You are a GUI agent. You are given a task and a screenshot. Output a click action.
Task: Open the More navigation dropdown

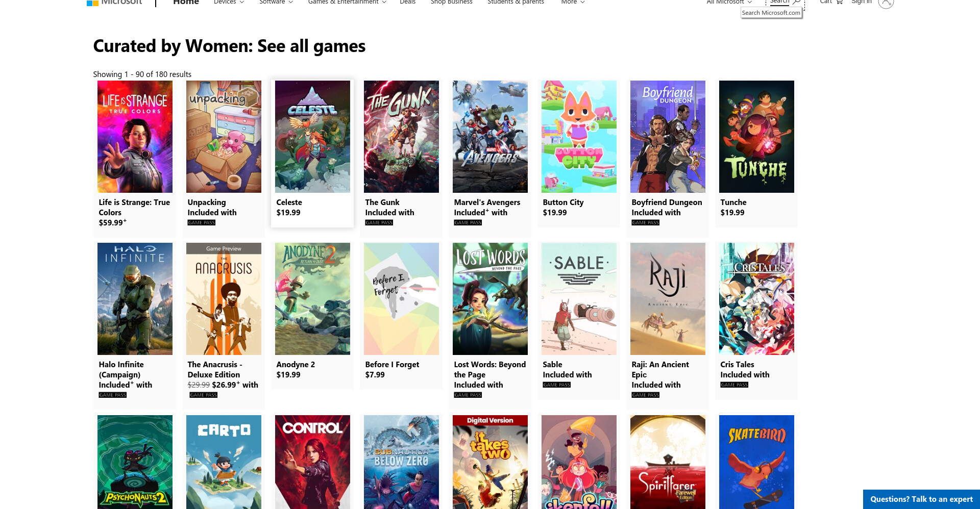point(573,2)
